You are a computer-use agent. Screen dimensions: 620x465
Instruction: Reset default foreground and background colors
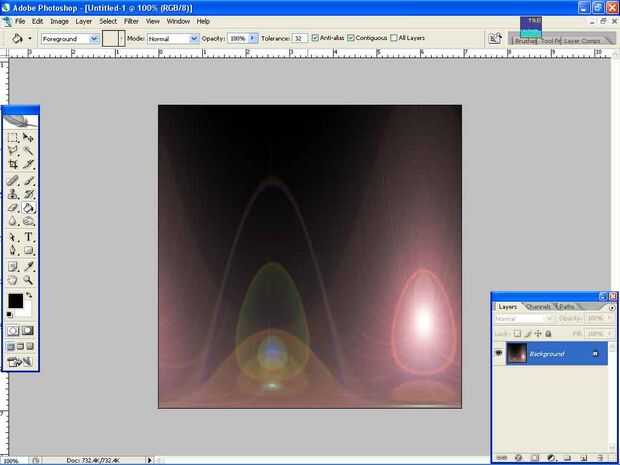pyautogui.click(x=10, y=315)
